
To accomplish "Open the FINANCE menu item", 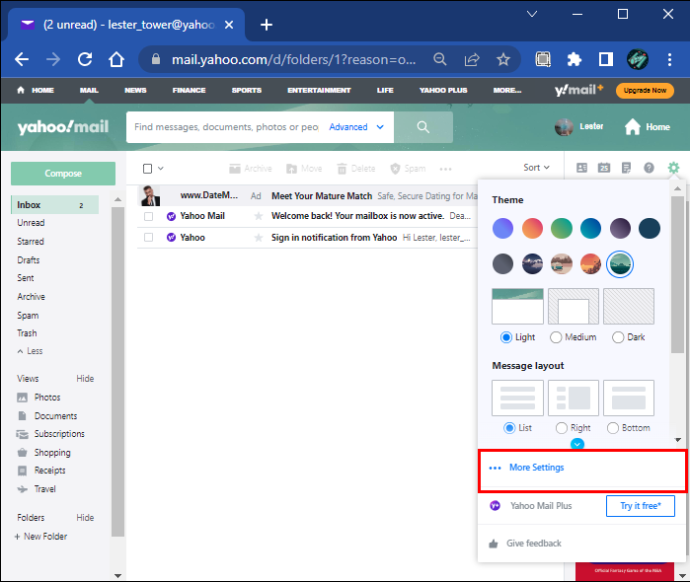I will coord(189,90).
